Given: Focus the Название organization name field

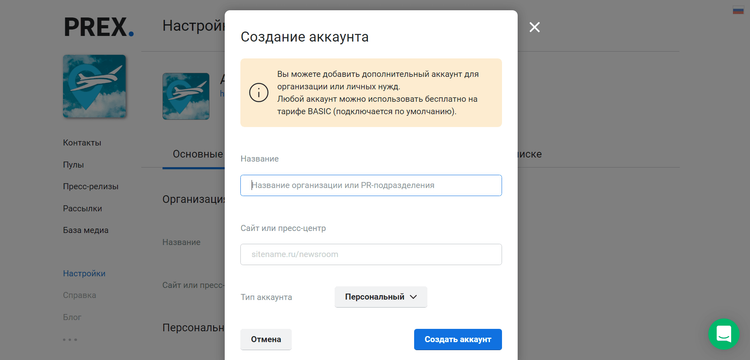Looking at the screenshot, I should click(x=371, y=185).
